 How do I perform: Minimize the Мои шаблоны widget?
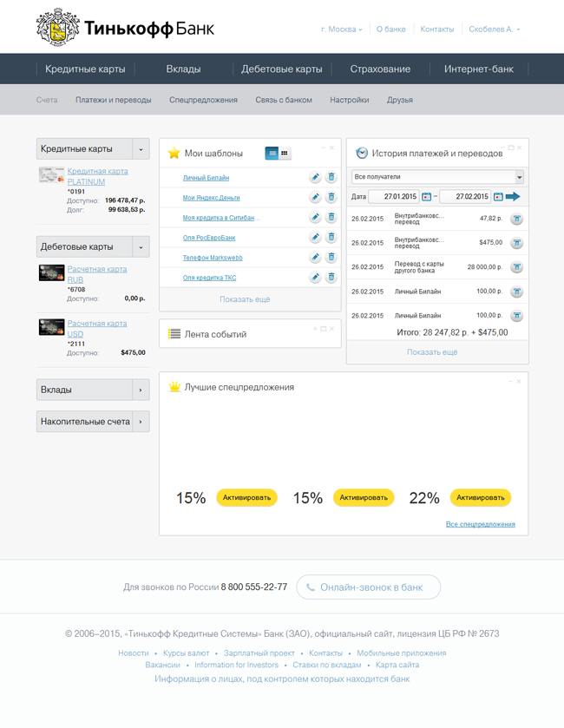point(324,148)
